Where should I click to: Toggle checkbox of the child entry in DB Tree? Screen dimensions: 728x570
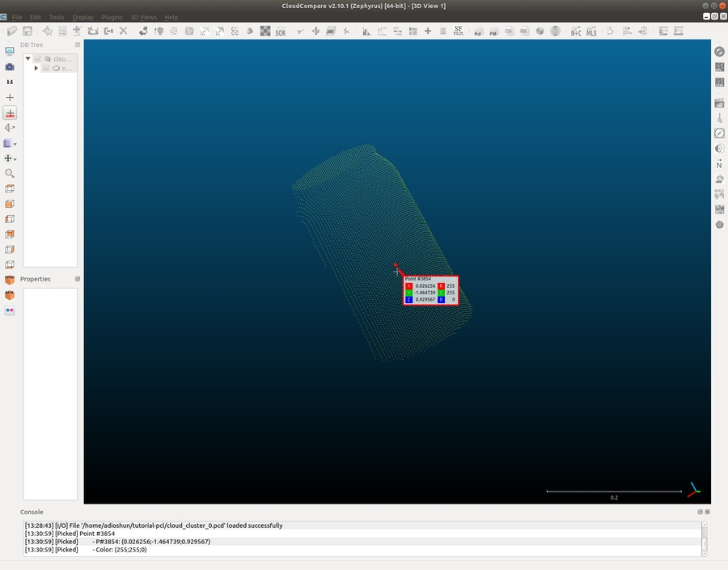[x=46, y=69]
